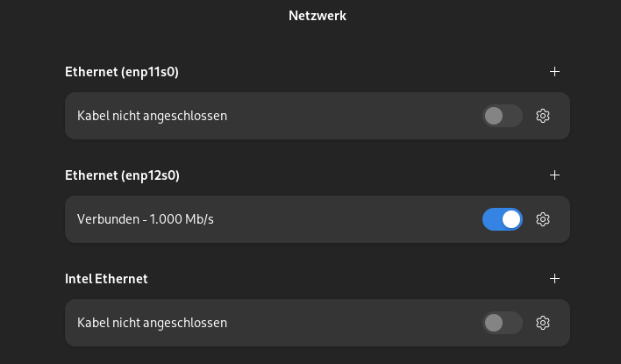Enable the Ethernet (enp11s0) switch
621x364 pixels.
point(503,116)
